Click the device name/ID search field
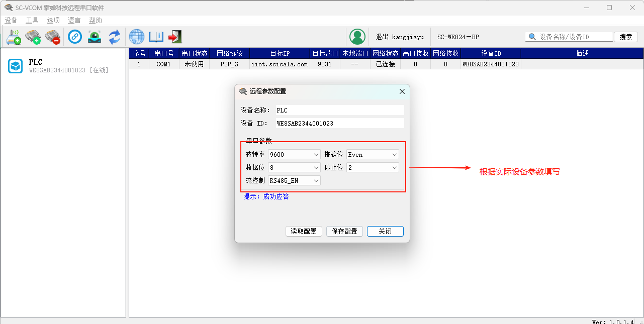Image resolution: width=644 pixels, height=324 pixels. click(x=569, y=37)
